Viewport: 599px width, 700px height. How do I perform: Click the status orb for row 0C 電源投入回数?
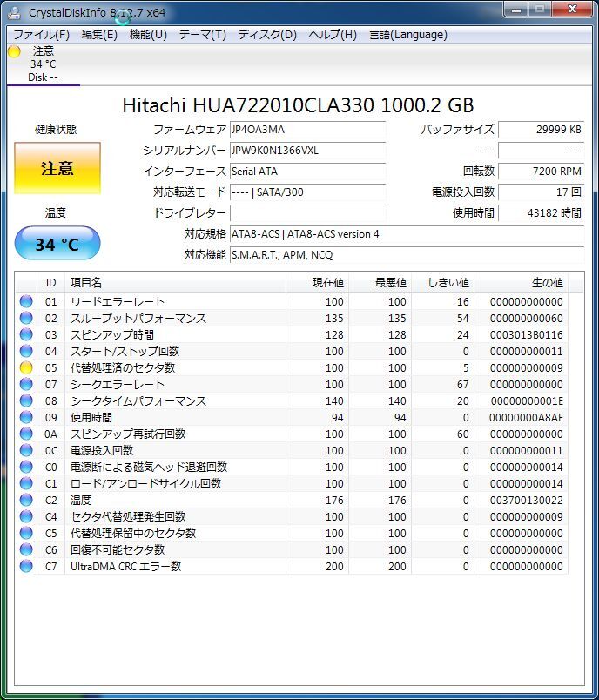(x=26, y=450)
